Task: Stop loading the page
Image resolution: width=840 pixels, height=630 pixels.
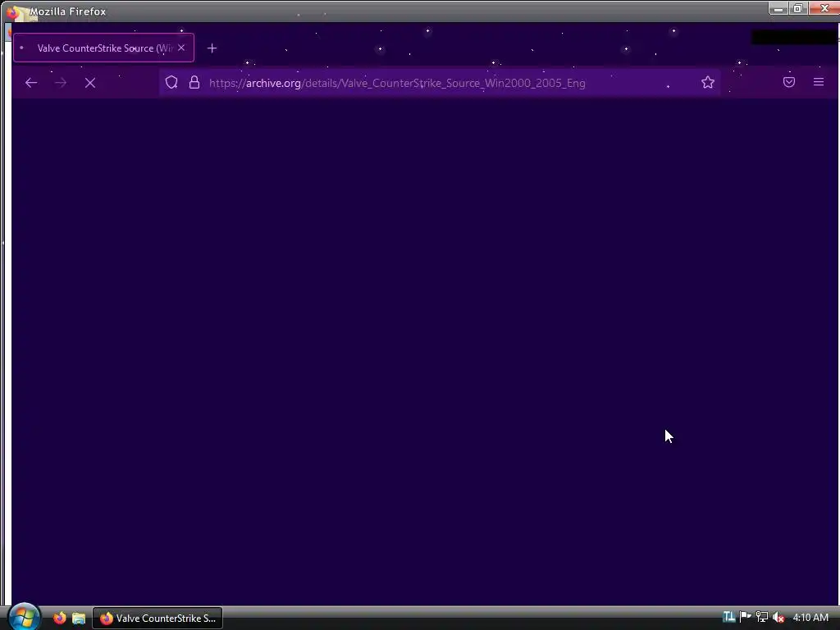Action: 90,83
